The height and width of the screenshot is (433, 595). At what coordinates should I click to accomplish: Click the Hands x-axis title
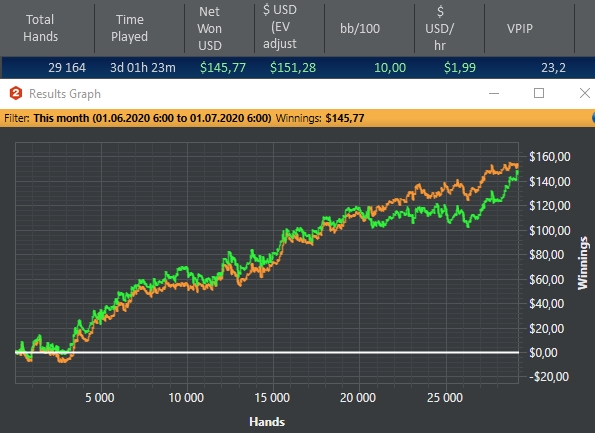pos(267,422)
